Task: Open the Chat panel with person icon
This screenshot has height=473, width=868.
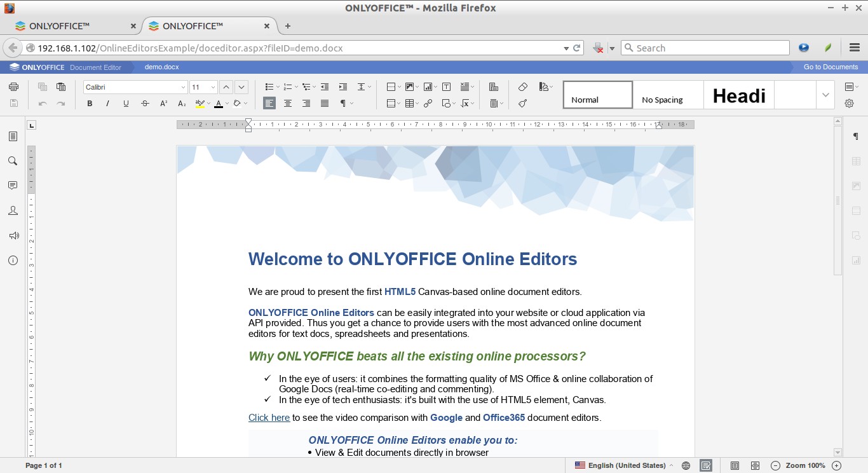Action: (x=13, y=210)
